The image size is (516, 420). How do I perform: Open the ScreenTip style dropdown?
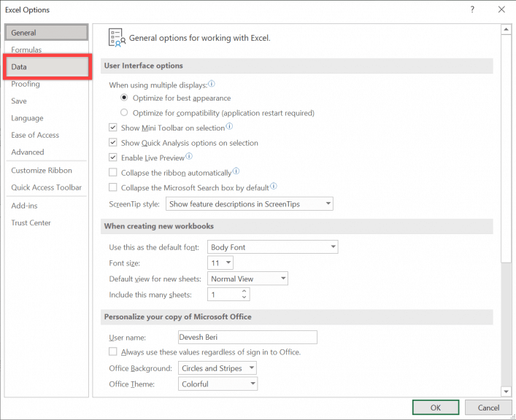click(250, 204)
